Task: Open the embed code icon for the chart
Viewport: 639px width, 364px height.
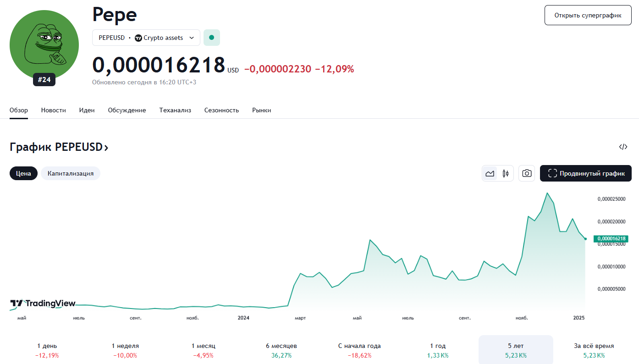Action: point(623,147)
